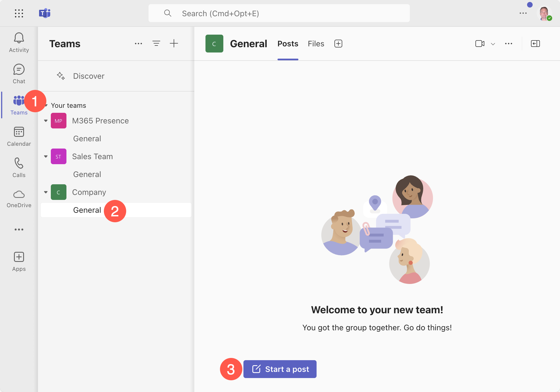
Task: Expand M365 Presence team channels
Action: click(46, 120)
